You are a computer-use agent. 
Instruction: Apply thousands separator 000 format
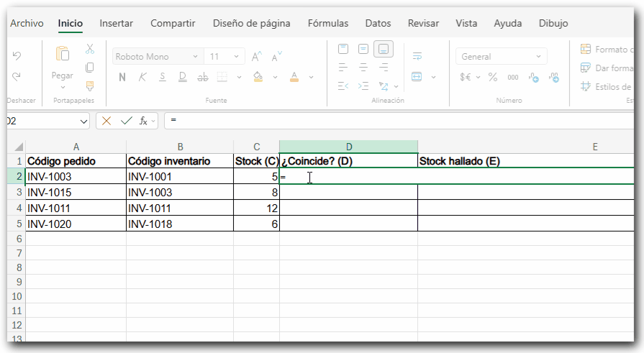pos(513,77)
